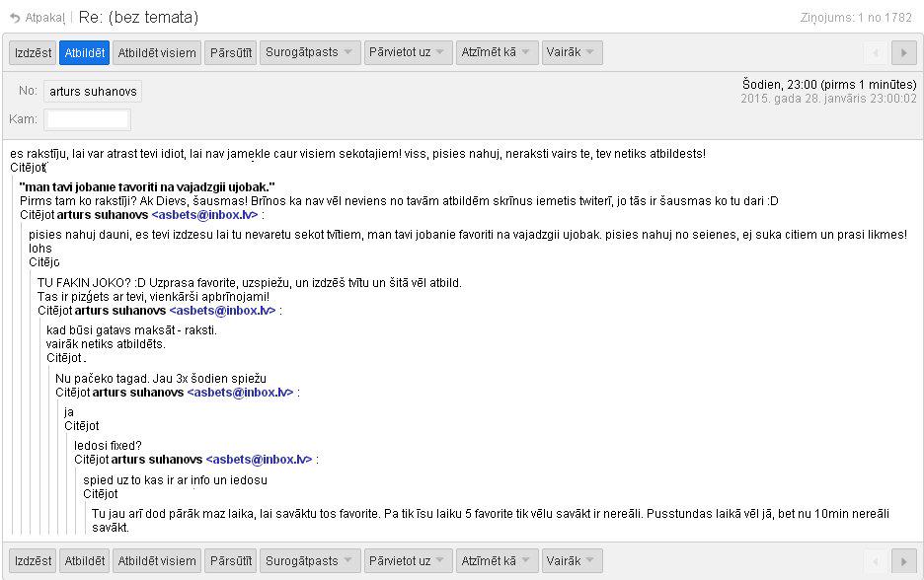Click first line 'es rakstīju, lai var atrast tevi'

click(x=357, y=154)
